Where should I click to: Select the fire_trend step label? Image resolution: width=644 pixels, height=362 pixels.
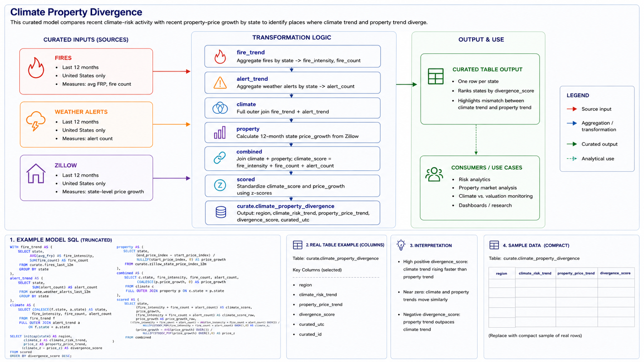click(x=251, y=52)
